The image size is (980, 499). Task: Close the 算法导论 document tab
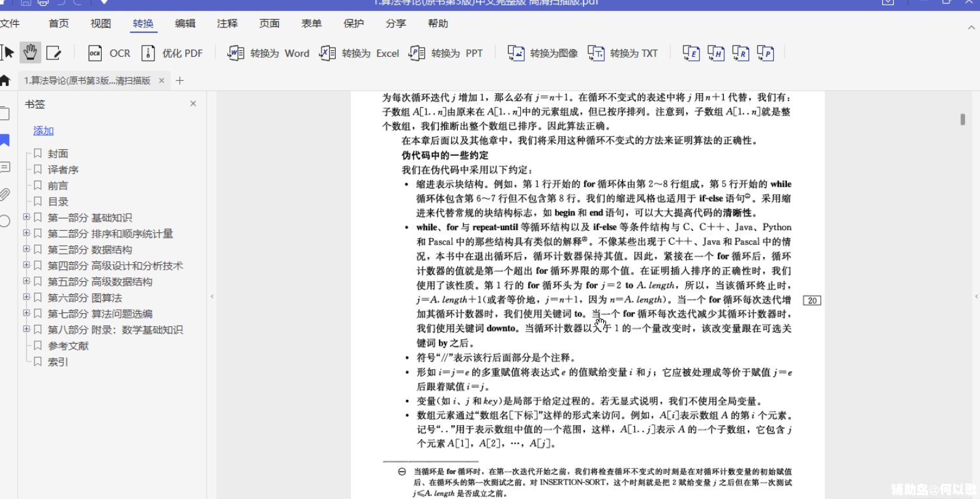tap(161, 81)
